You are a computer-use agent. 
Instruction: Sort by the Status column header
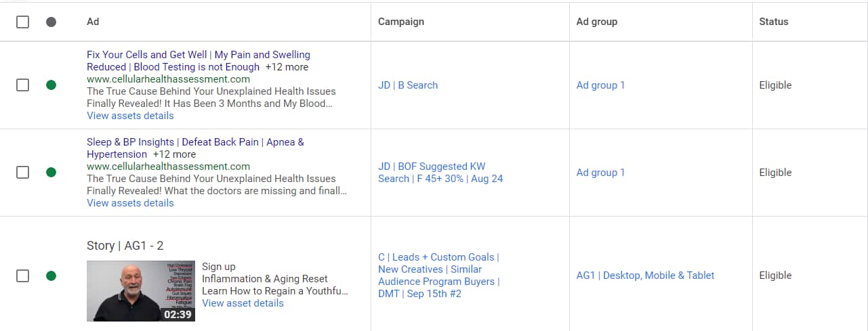tap(774, 22)
